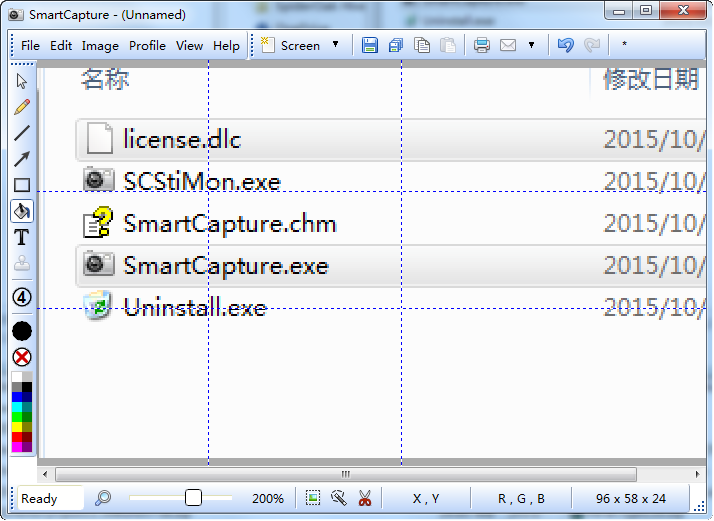This screenshot has width=714, height=521.
Task: Select the Pencil drawing tool
Action: pos(21,107)
